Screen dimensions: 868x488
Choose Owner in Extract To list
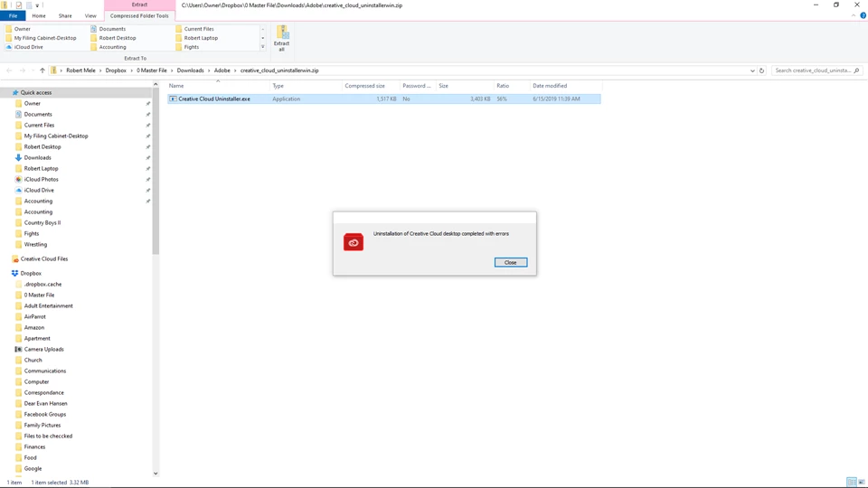click(x=22, y=29)
